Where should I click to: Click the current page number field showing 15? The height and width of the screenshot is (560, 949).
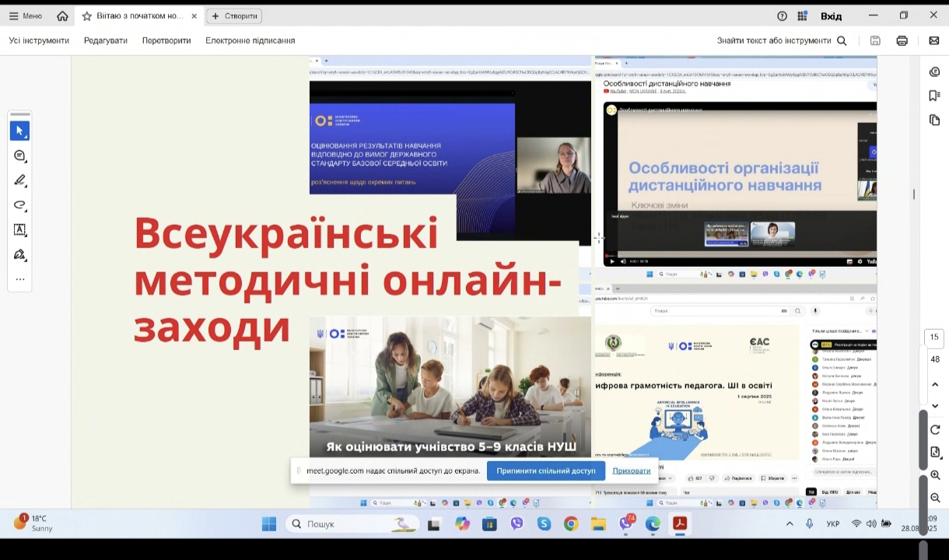(934, 337)
